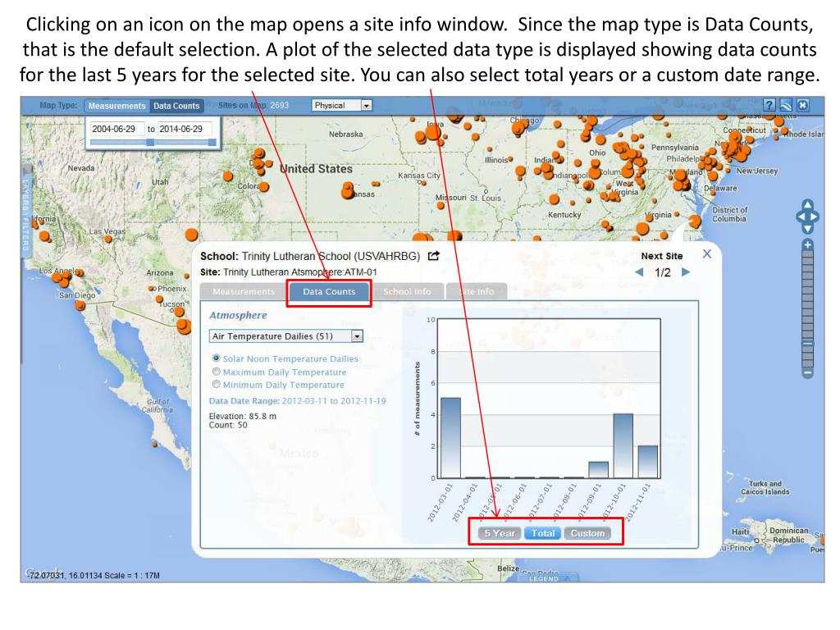Screen dimensions: 840x630
Task: Pan the map right with arrow
Action: click(x=815, y=217)
